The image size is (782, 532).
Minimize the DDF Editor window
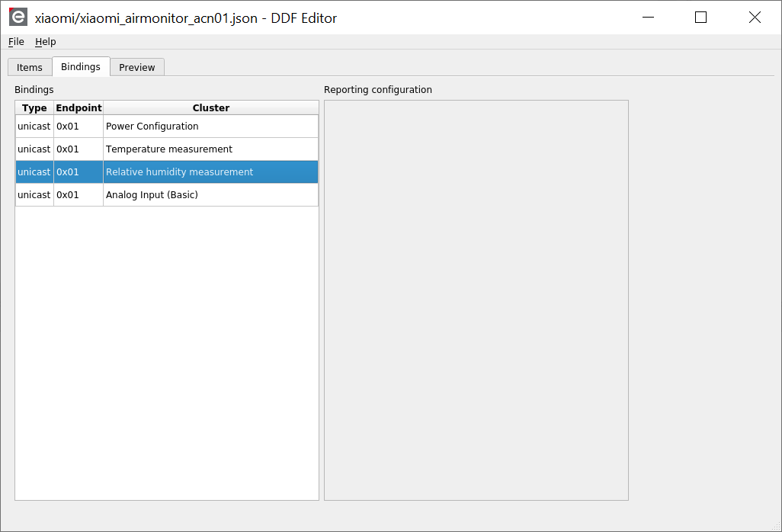(649, 18)
